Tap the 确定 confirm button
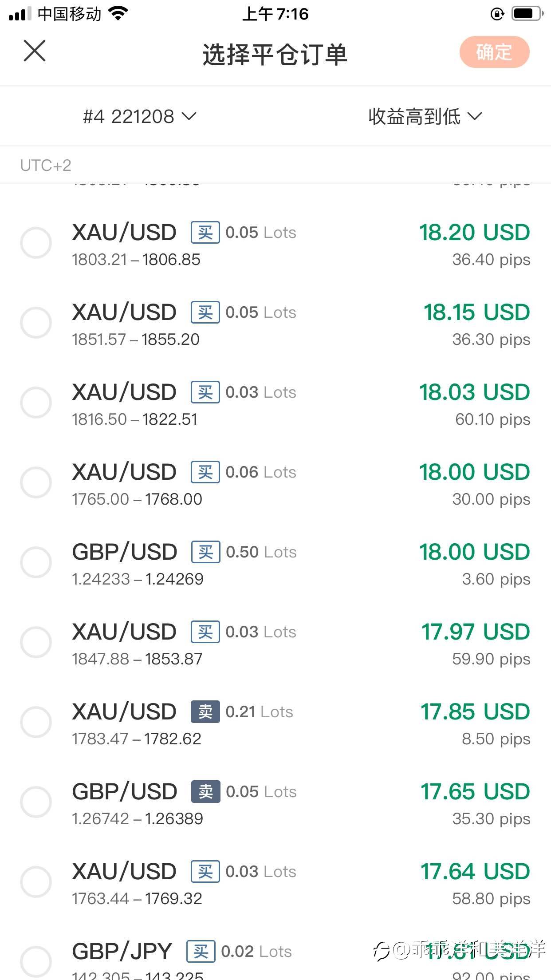The image size is (551, 980). 494,52
